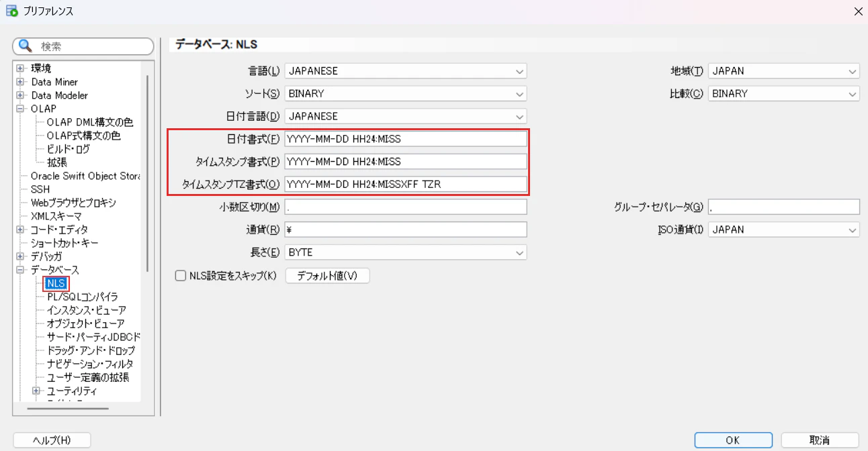The image size is (868, 451).
Task: Select OLAP DML構文の色 in the tree
Action: point(90,122)
